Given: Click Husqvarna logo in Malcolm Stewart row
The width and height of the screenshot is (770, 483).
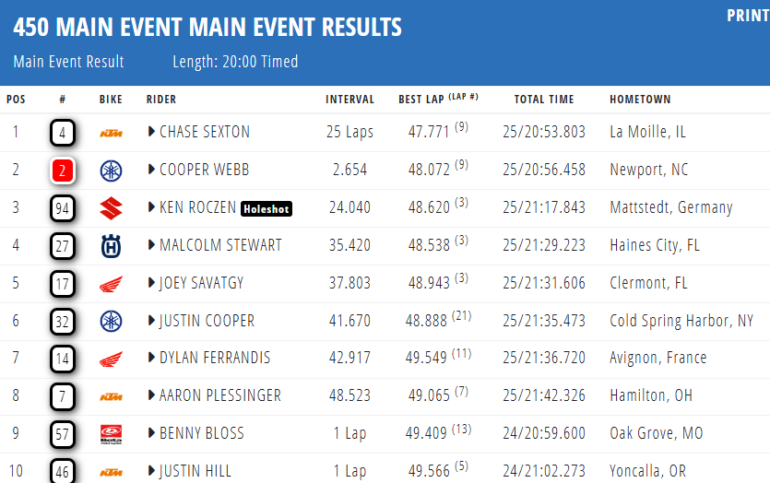Looking at the screenshot, I should pyautogui.click(x=110, y=246).
